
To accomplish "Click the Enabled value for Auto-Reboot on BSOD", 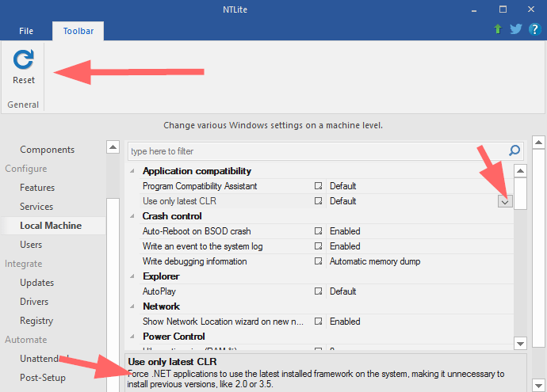I will pyautogui.click(x=345, y=231).
